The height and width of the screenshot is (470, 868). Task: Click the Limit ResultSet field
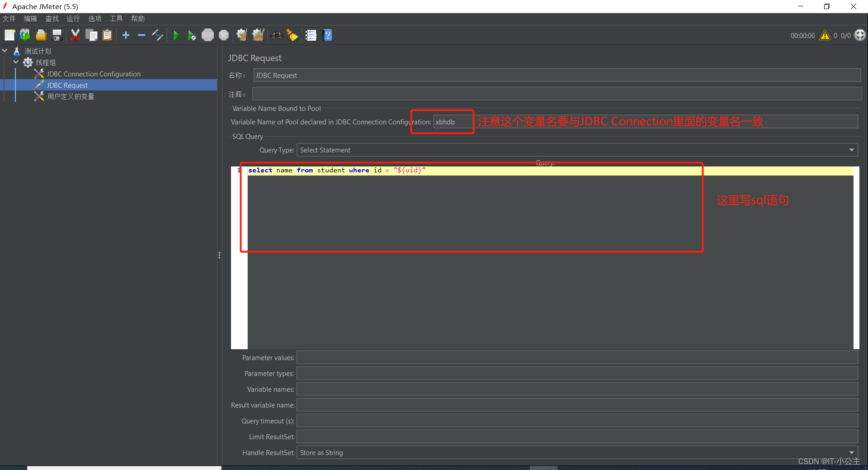click(577, 437)
